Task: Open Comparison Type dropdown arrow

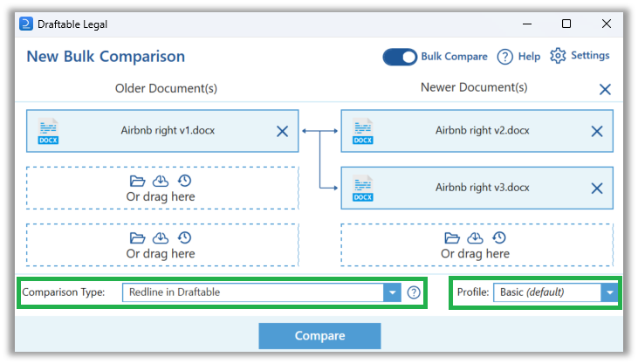Action: [x=392, y=292]
